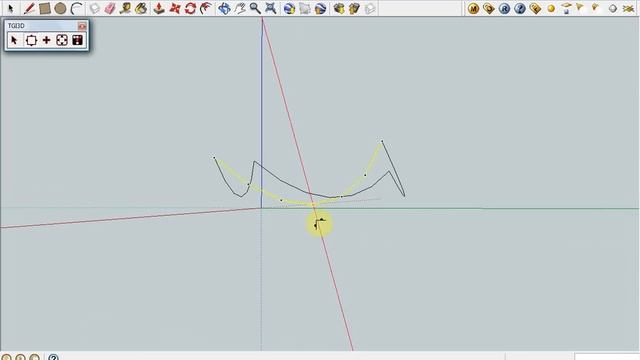Click the first round status bar icon

point(6,358)
